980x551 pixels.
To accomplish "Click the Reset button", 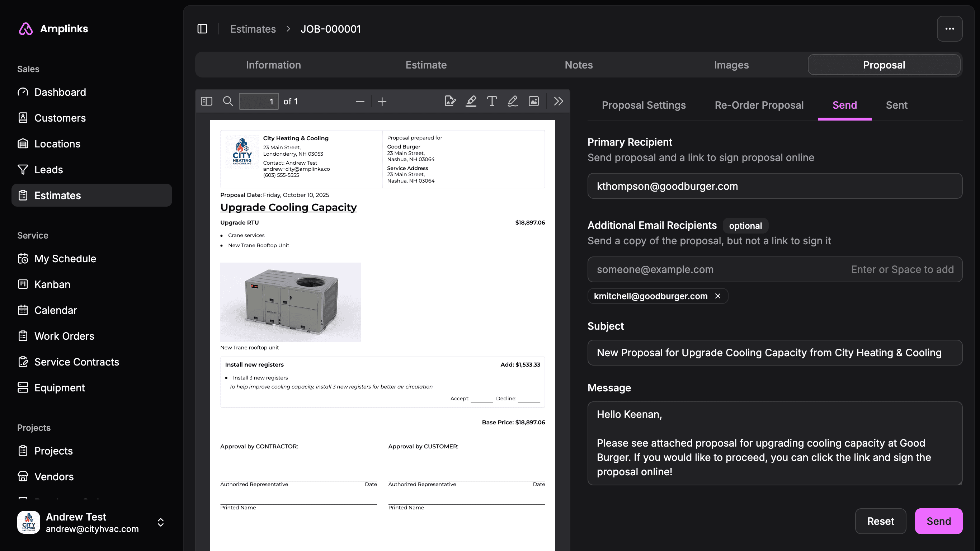I will (880, 521).
